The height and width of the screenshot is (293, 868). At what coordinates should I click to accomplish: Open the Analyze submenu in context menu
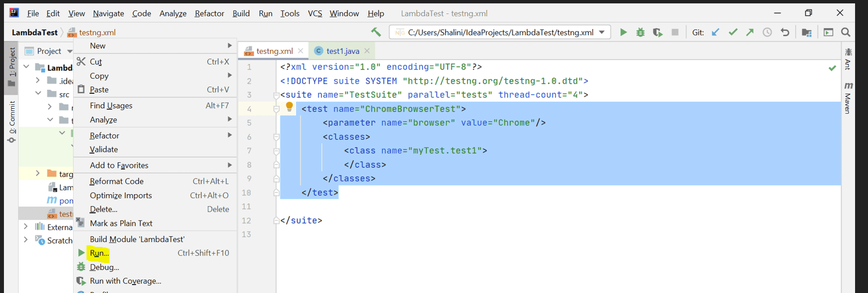[x=155, y=120]
